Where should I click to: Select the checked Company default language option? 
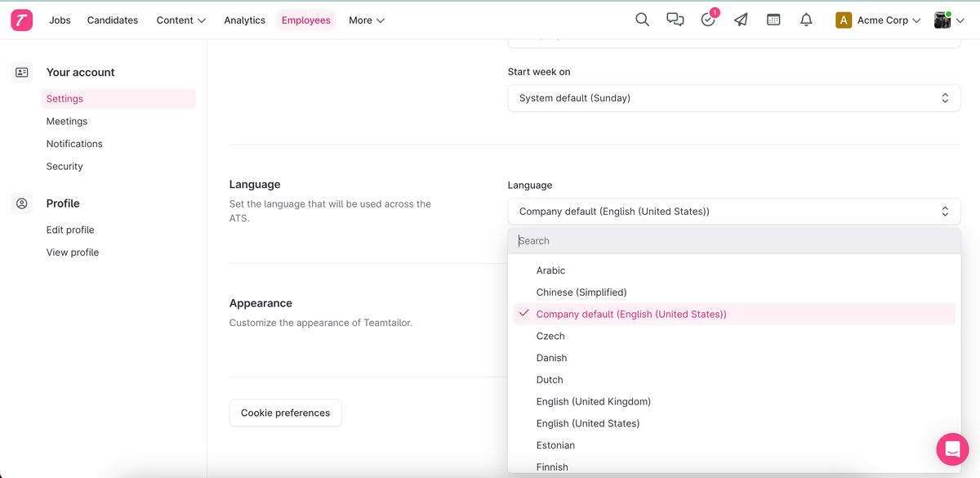pos(630,315)
